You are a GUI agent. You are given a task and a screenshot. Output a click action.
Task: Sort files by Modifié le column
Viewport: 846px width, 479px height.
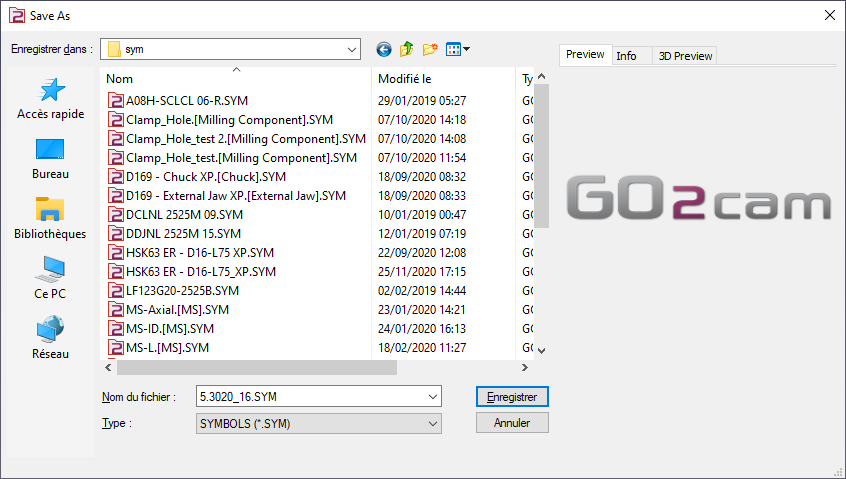(x=405, y=78)
